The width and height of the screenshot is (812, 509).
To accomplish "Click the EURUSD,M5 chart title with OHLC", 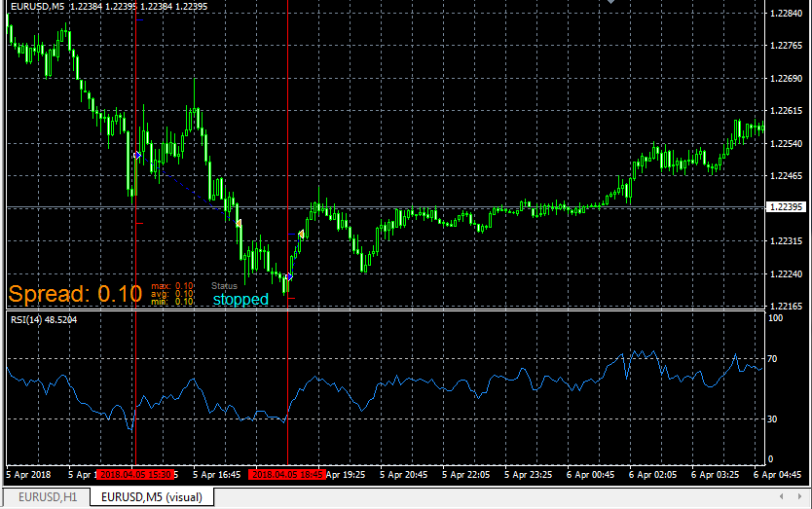I will (x=109, y=7).
